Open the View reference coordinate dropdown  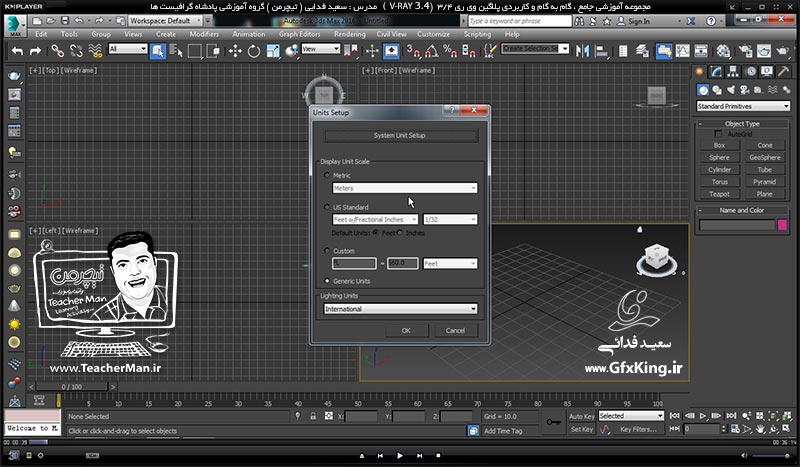[x=320, y=49]
